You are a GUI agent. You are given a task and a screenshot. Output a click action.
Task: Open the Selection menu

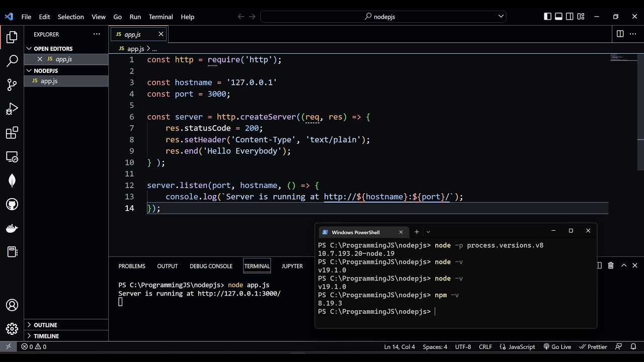pos(70,17)
